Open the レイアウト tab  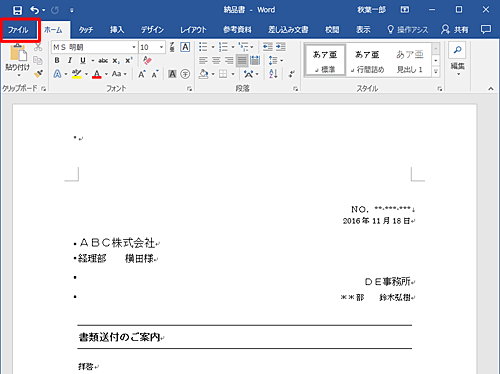click(193, 30)
